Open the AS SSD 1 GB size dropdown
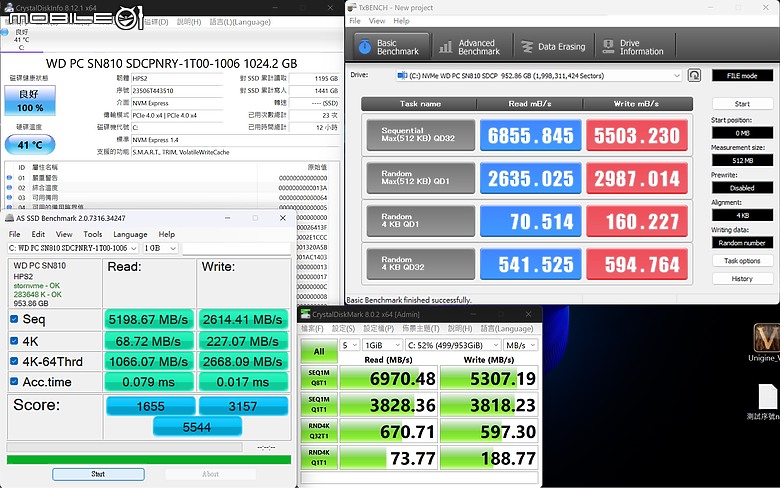The width and height of the screenshot is (780, 488). (160, 248)
